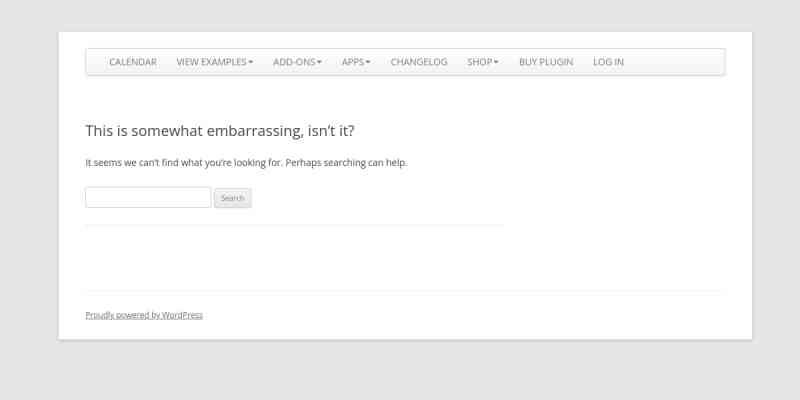Click the View Examples menu label
The width and height of the screenshot is (800, 400).
(211, 62)
